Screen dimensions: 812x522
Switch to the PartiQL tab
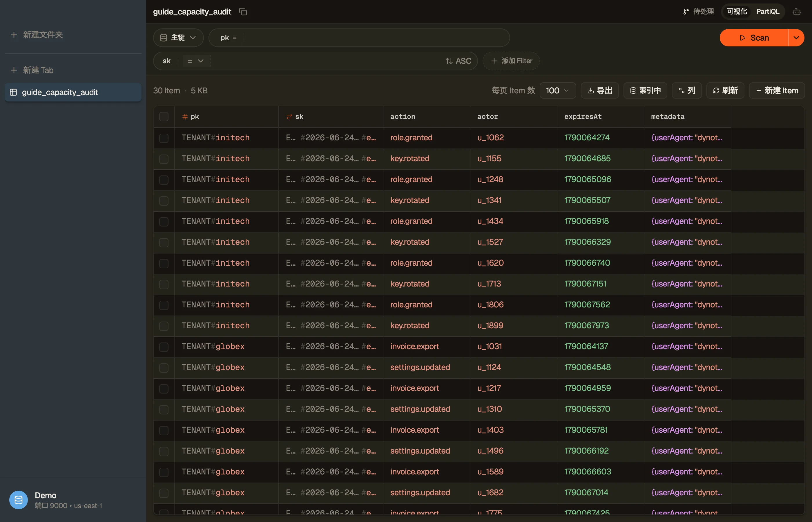(x=768, y=12)
